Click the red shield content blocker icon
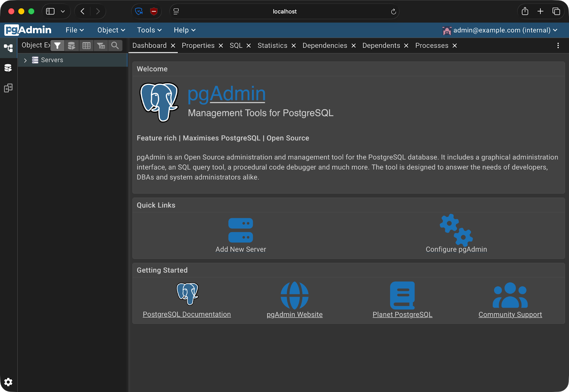569x392 pixels. (154, 11)
